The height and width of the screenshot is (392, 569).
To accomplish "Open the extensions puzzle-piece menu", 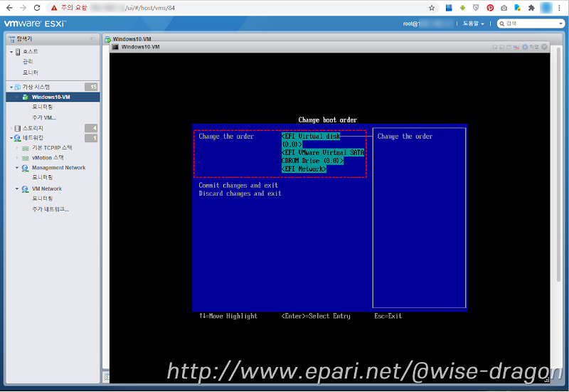I will click(x=531, y=8).
